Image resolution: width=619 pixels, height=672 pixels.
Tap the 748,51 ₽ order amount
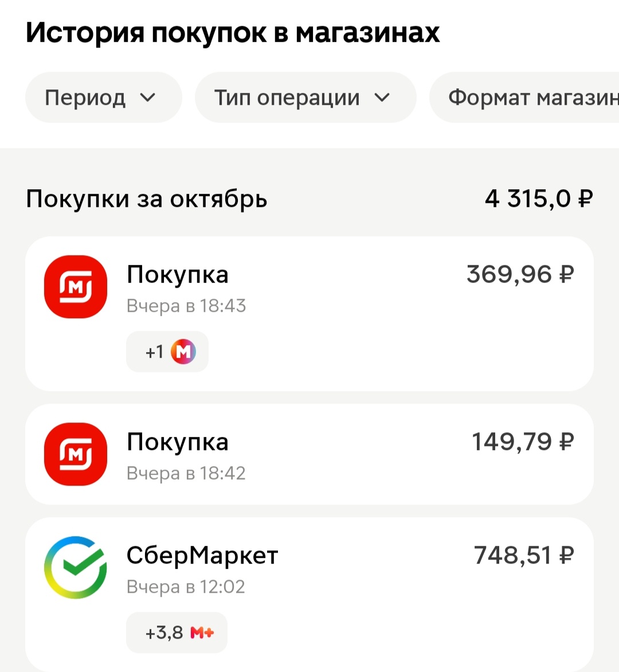point(523,556)
